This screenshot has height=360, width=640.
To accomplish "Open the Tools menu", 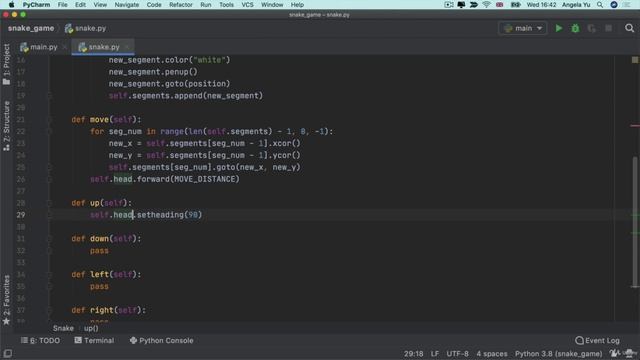I will [227, 4].
